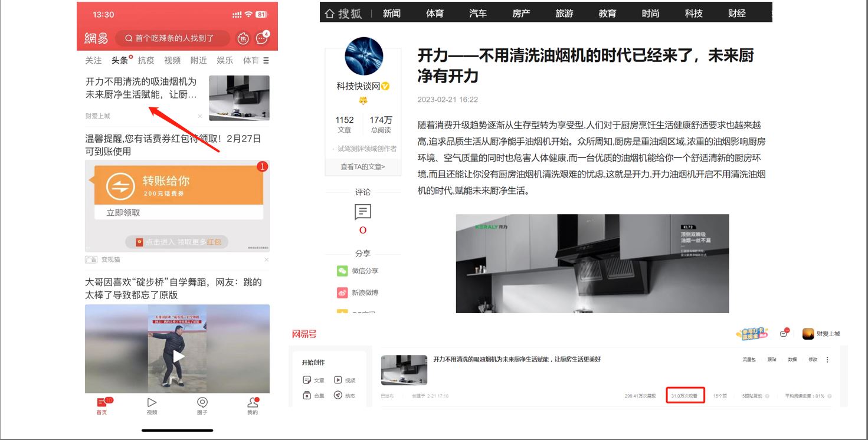
Task: Share via 新浪微博 icon
Action: [343, 293]
